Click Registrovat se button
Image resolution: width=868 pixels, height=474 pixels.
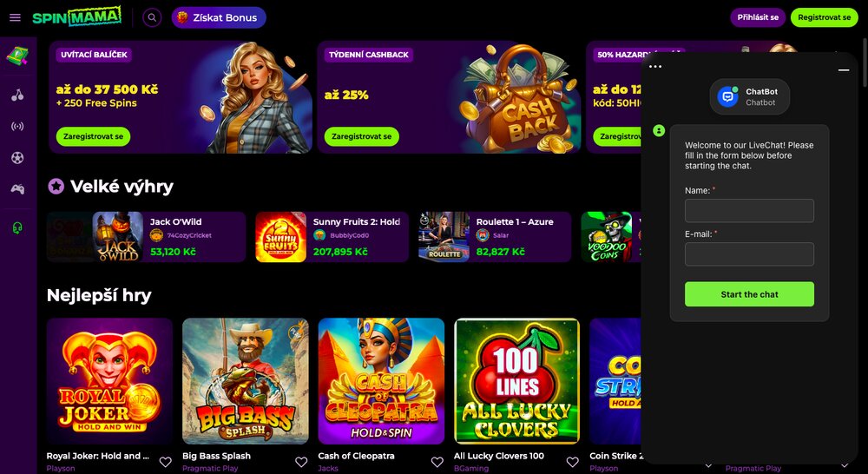click(x=825, y=17)
